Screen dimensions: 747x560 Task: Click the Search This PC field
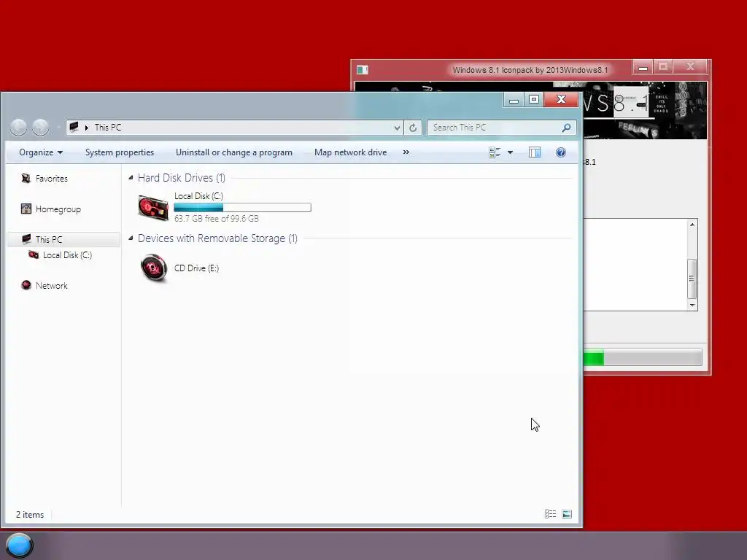502,128
